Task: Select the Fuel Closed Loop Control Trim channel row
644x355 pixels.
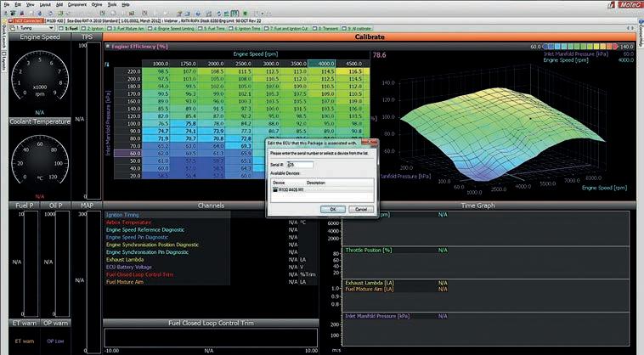Action: (x=167, y=274)
